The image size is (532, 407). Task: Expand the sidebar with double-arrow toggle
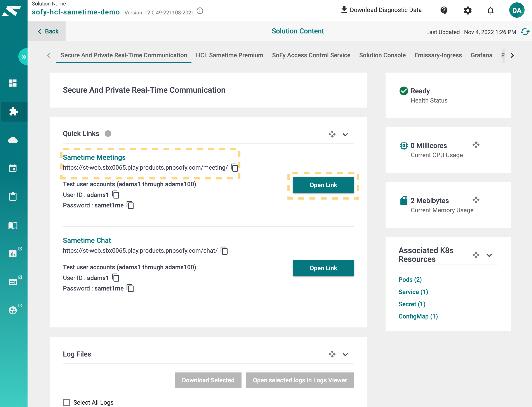24,57
